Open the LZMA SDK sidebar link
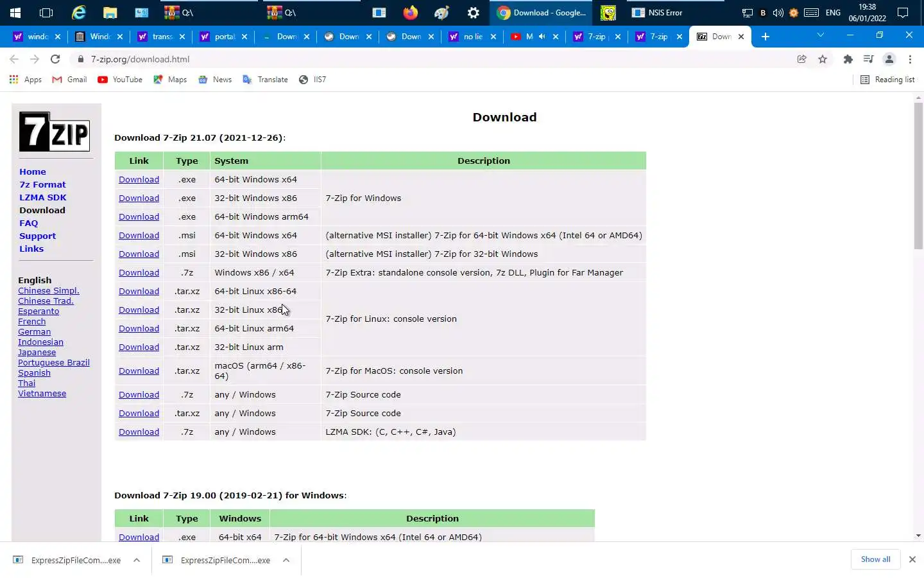924x578 pixels. pyautogui.click(x=43, y=197)
